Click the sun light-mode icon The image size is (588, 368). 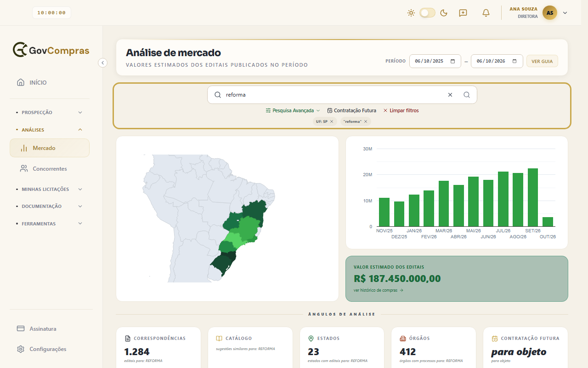(x=411, y=13)
